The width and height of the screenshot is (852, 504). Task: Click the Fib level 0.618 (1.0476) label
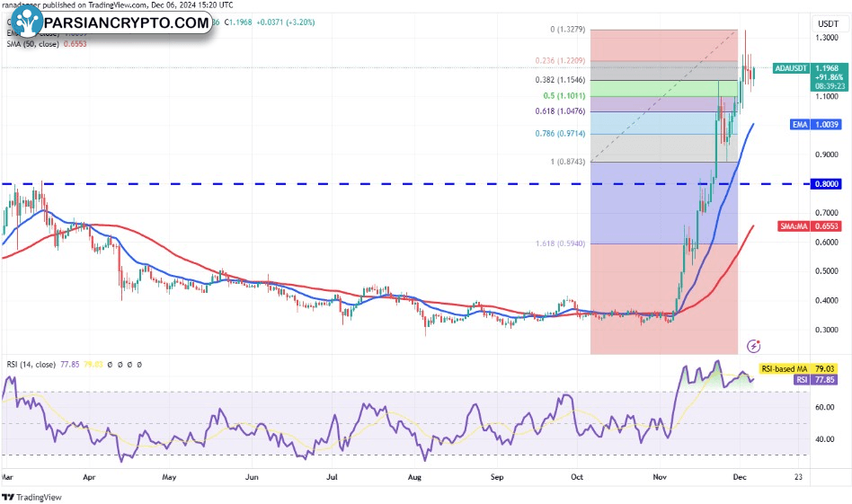click(560, 111)
